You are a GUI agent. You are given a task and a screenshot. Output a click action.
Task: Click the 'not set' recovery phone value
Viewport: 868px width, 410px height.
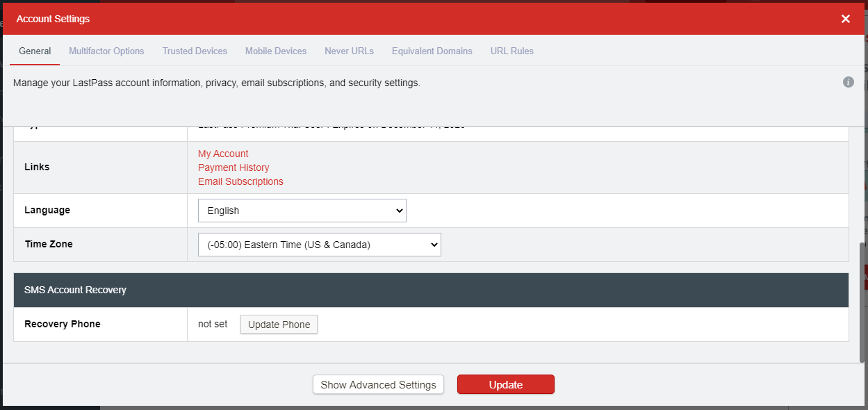(x=213, y=324)
